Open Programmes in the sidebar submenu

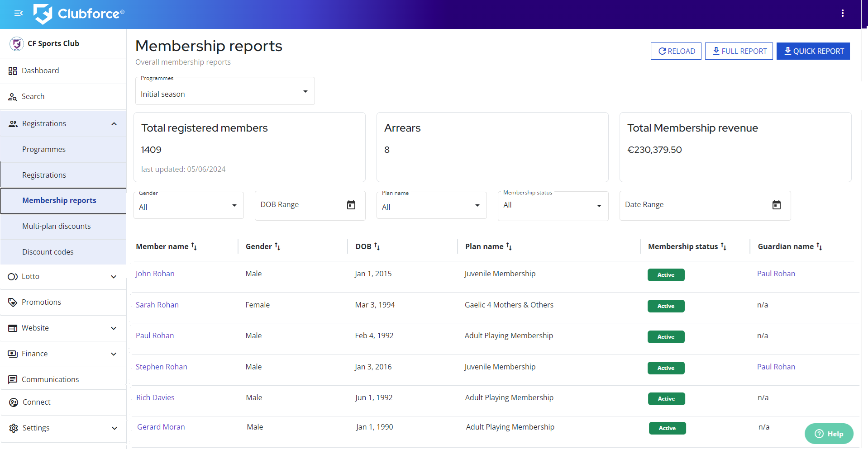[x=64, y=150]
